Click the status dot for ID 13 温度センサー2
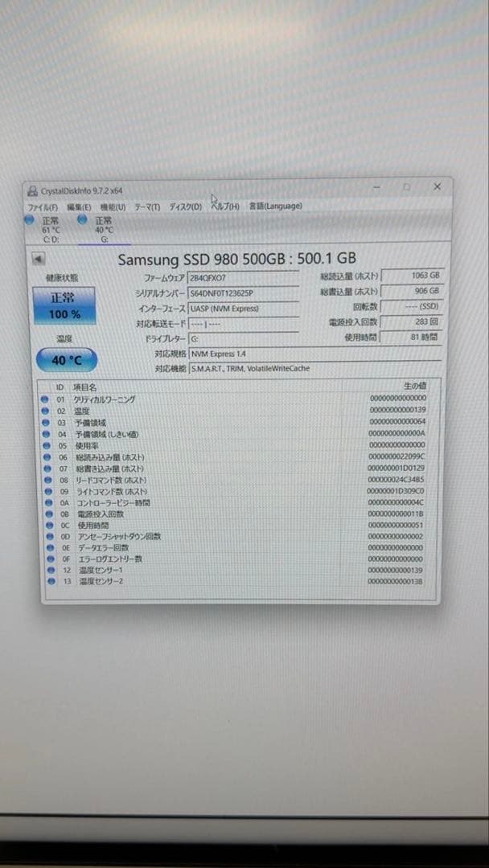The height and width of the screenshot is (868, 489). tap(51, 581)
